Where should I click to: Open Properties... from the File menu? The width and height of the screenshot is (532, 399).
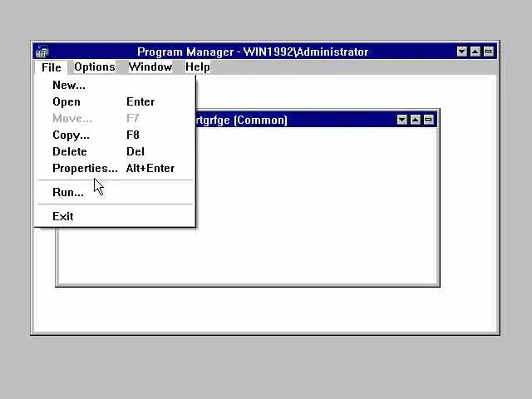(115, 168)
